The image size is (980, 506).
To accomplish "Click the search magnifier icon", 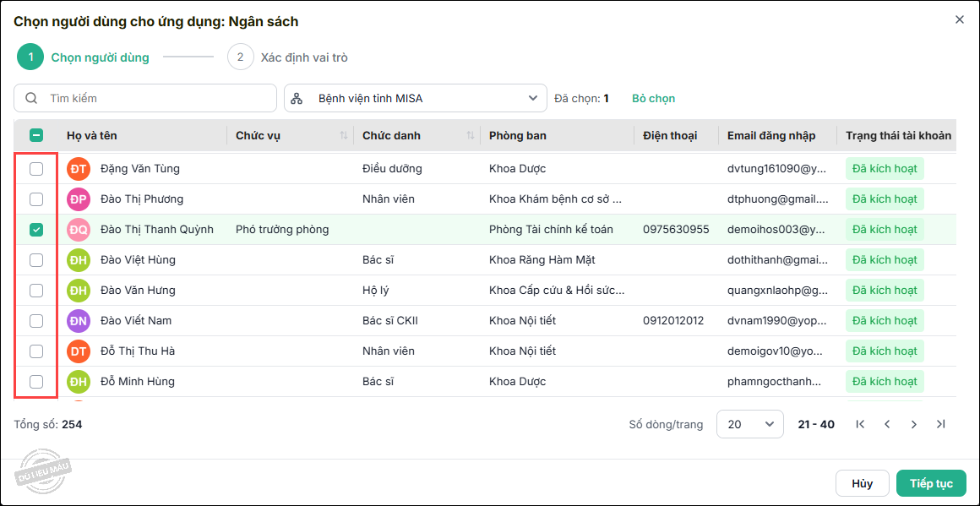I will coord(31,98).
